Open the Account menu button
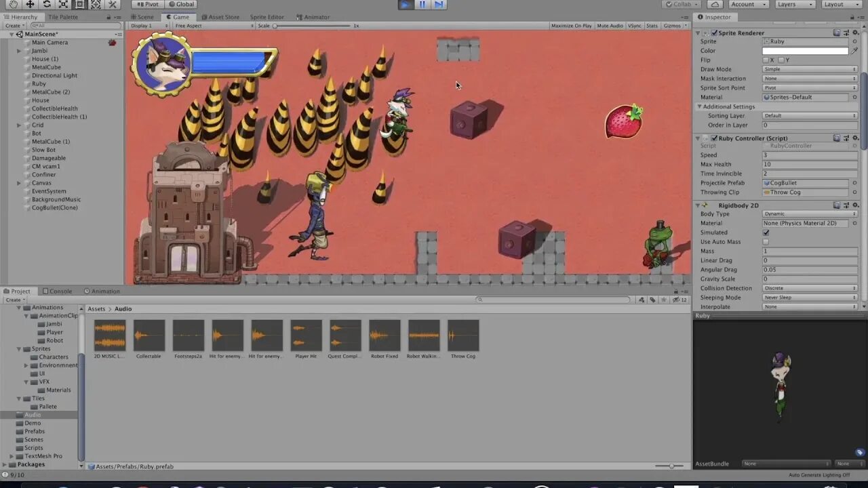This screenshot has height=488, width=868. 747,4
